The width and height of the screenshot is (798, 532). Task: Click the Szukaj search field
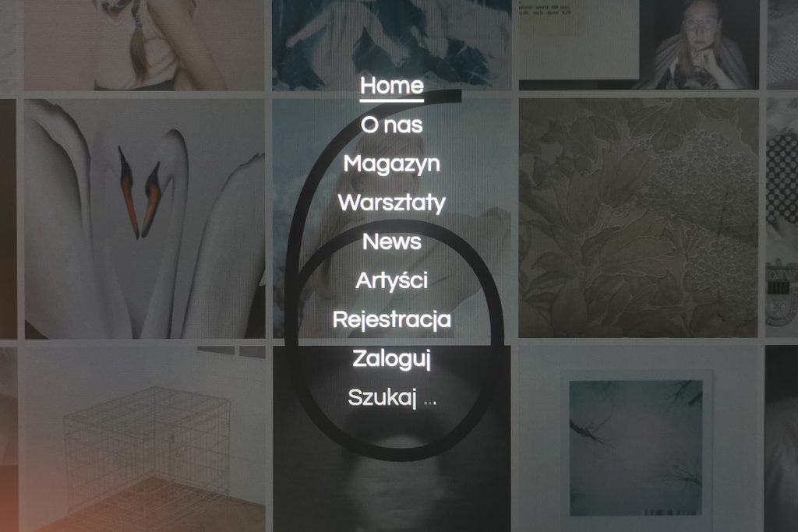click(x=391, y=398)
